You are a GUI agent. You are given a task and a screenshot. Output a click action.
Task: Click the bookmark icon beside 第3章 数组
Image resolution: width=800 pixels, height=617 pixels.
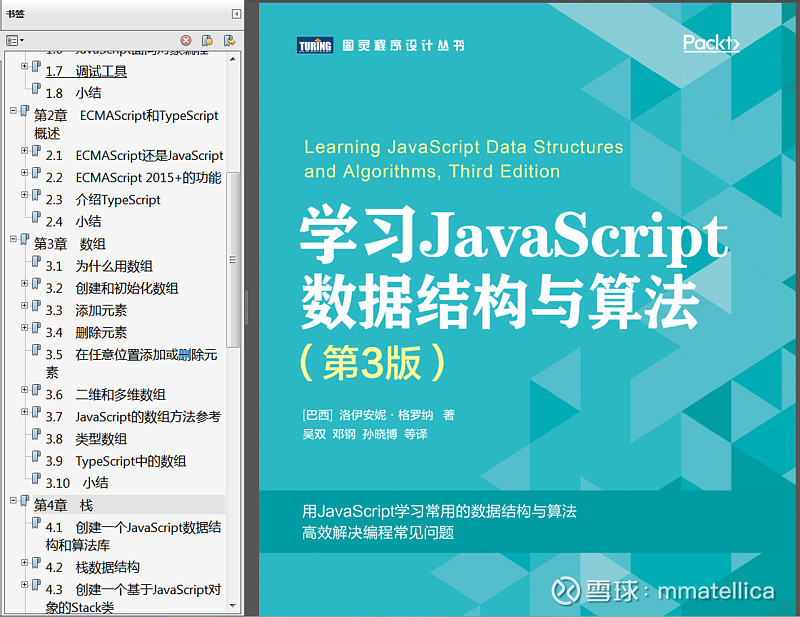point(24,242)
